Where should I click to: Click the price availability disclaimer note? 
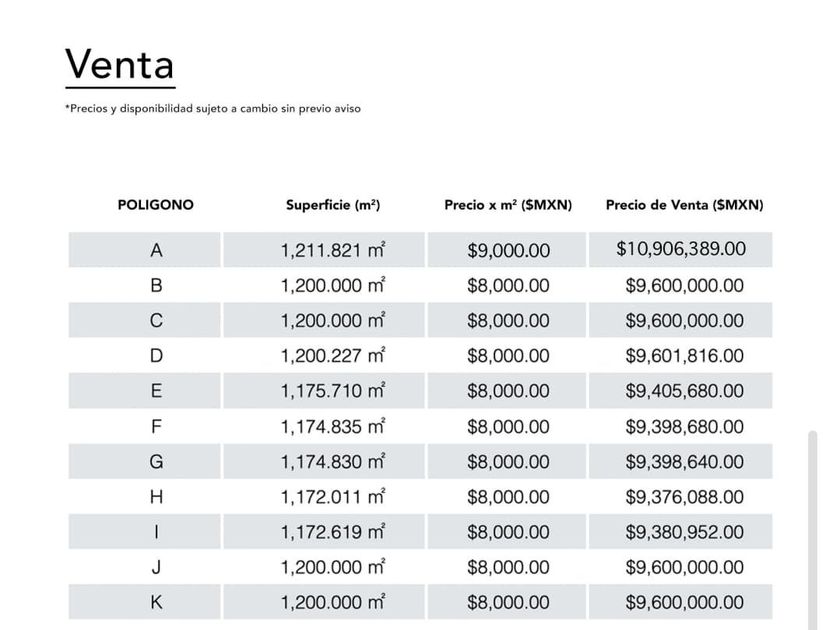[x=213, y=108]
